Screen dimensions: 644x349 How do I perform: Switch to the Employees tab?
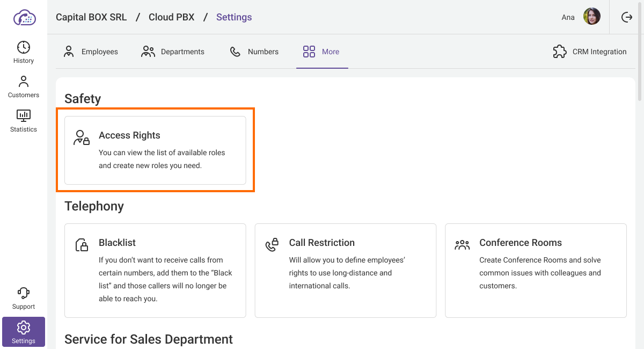tap(91, 52)
